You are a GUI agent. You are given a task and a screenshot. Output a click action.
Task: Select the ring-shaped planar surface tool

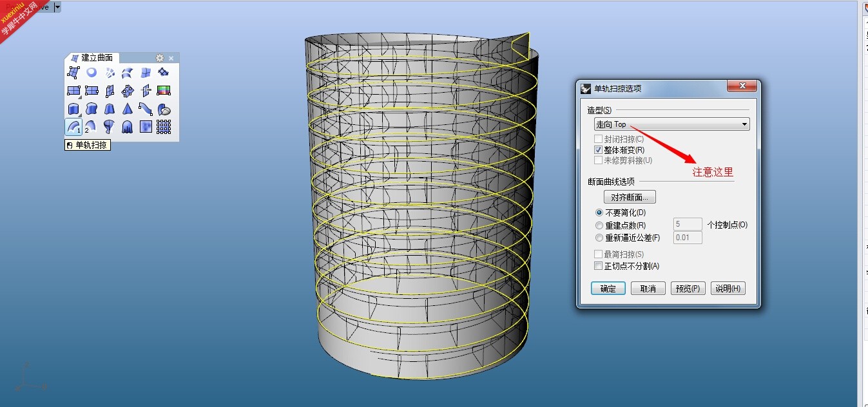pos(92,73)
